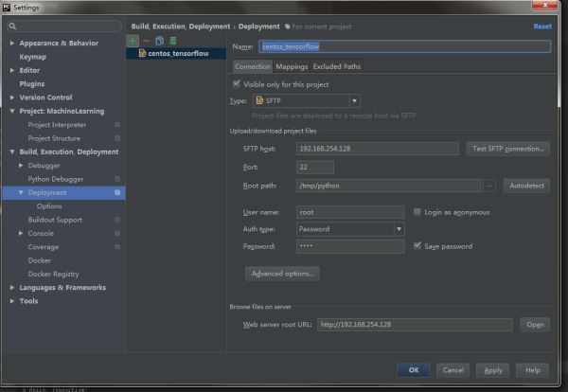Image resolution: width=568 pixels, height=392 pixels.
Task: Click Open next to web server URL
Action: tap(535, 325)
